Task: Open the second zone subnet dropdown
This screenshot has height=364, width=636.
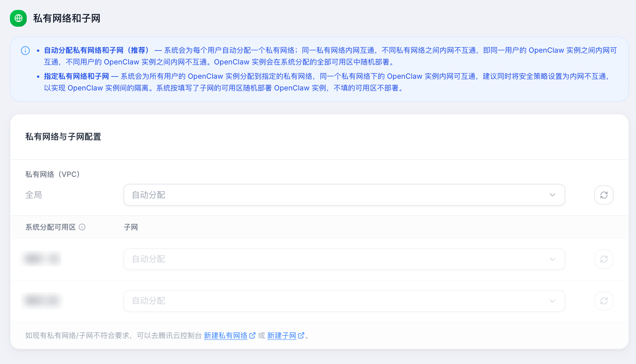Action: coord(344,301)
